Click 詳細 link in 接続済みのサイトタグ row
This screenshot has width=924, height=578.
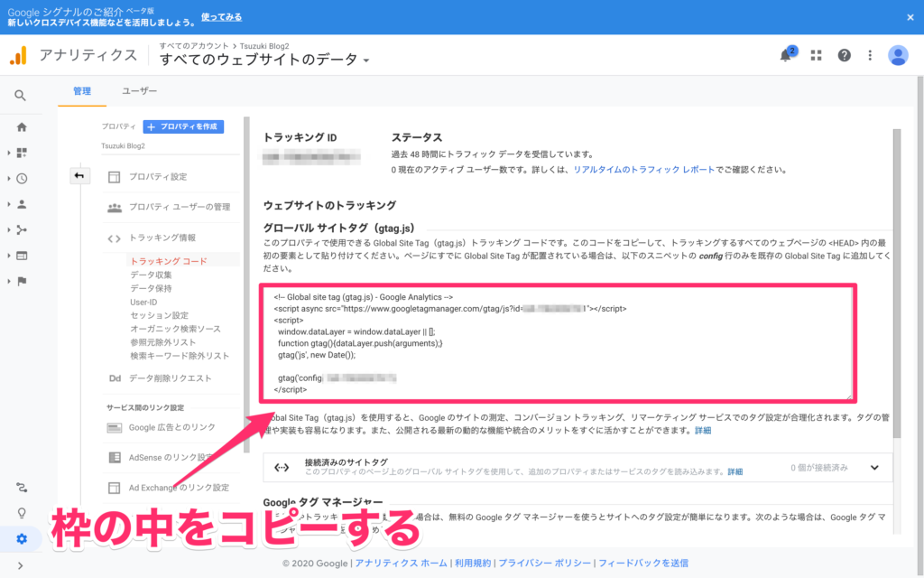point(735,471)
